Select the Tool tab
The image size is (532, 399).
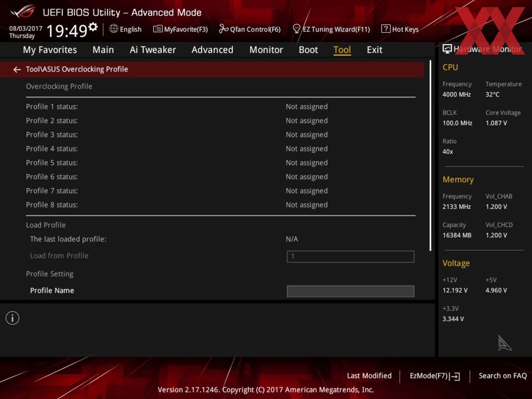coord(342,50)
